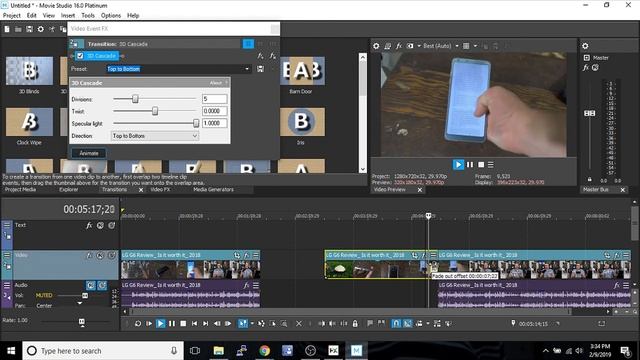Save the preset using the disk icon beside Preset
Image resolution: width=640 pixels, height=360 pixels.
(x=260, y=69)
